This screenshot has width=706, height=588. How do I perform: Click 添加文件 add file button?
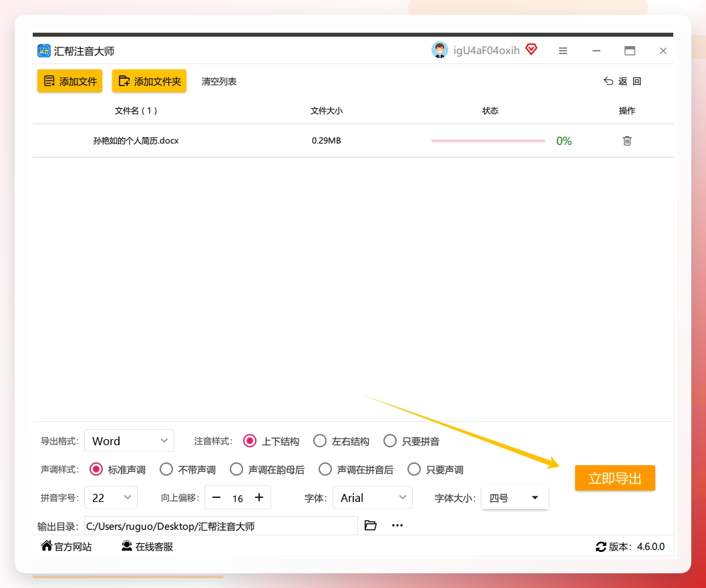pos(69,81)
